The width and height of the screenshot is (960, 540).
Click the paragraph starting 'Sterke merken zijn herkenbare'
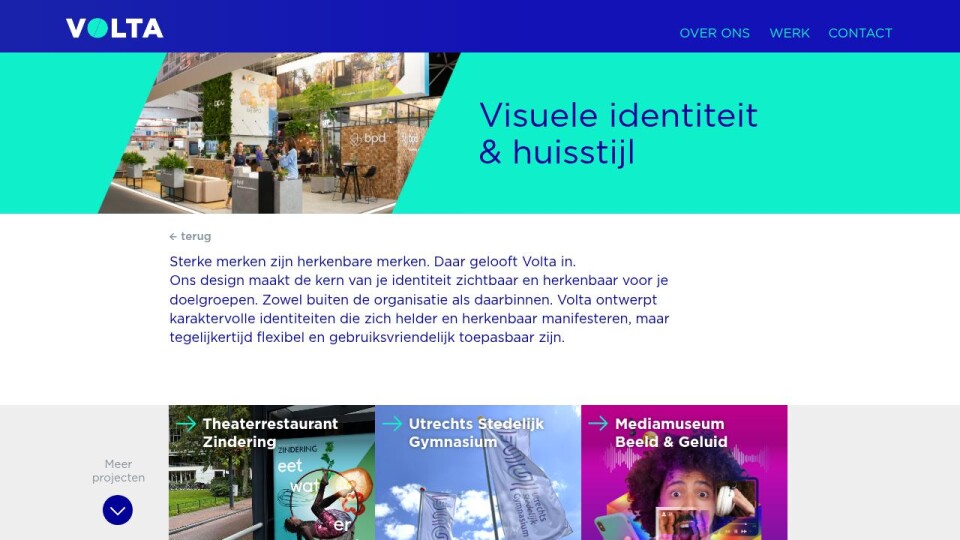[x=419, y=299]
